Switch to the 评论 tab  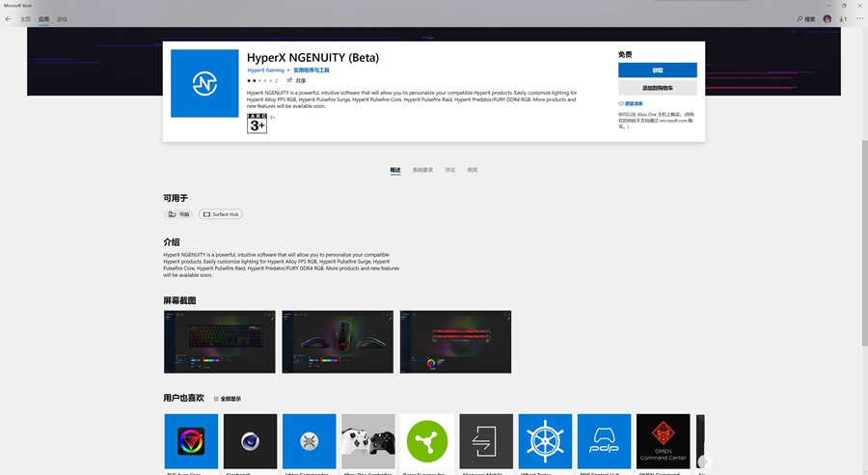449,170
